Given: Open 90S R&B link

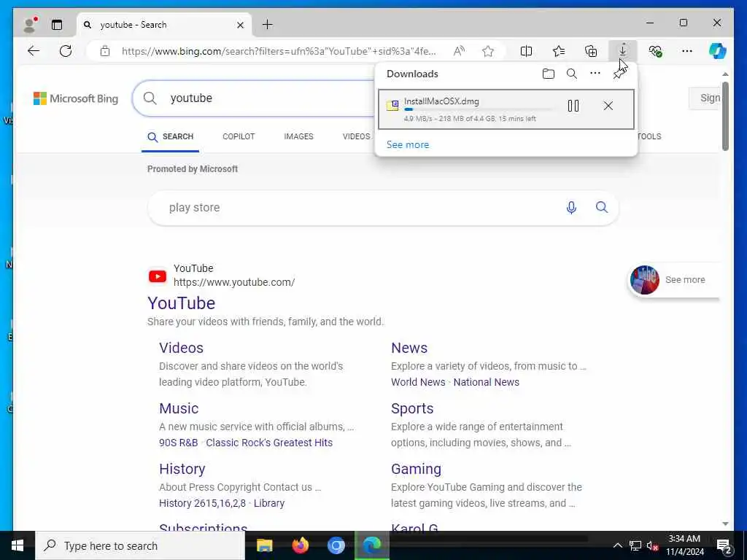Looking at the screenshot, I should [x=178, y=443].
